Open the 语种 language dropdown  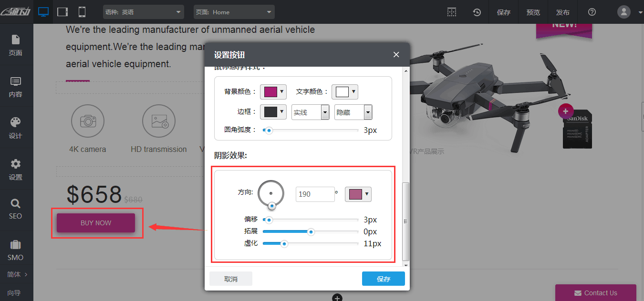tap(143, 12)
